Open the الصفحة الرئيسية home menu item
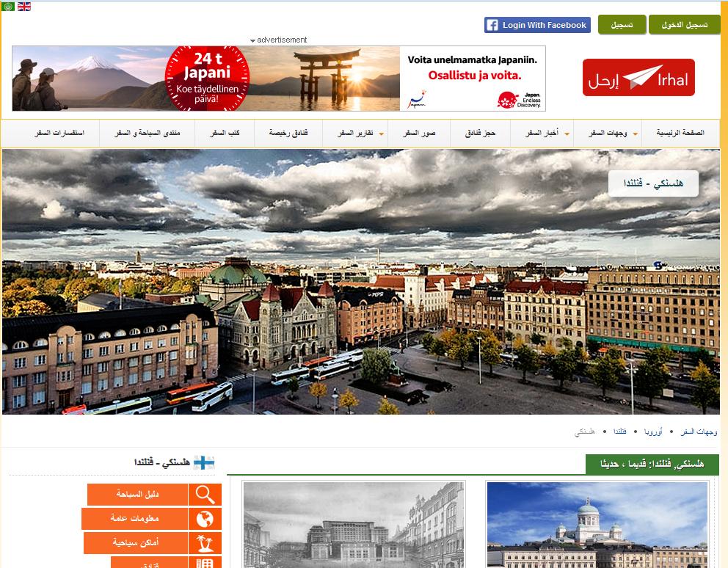This screenshot has height=568, width=728. [x=680, y=134]
